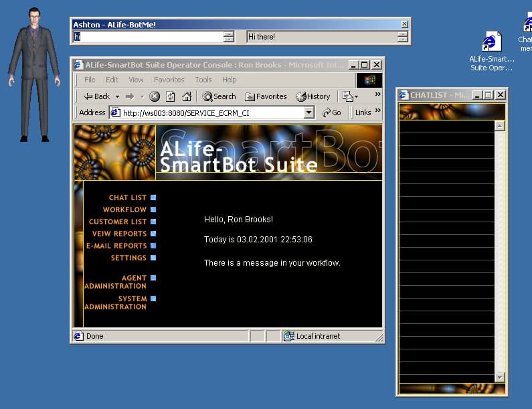Click the Stop loading icon in toolbar

155,96
